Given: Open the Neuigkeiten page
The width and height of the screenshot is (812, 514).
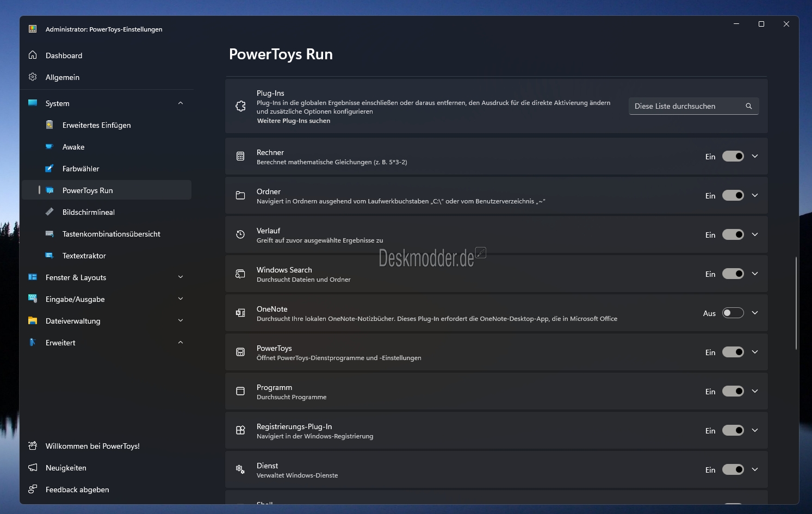Looking at the screenshot, I should [107, 468].
